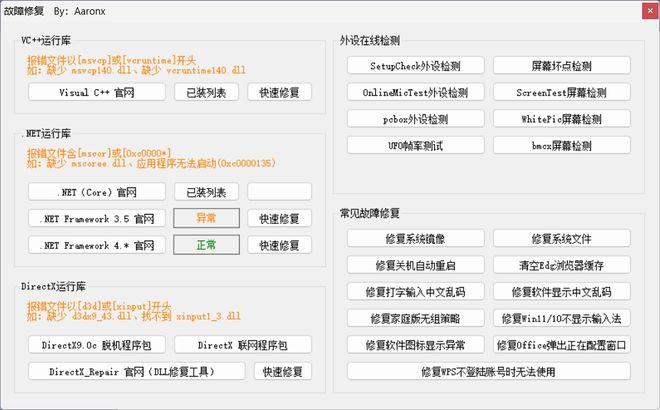Click 快速修复 for .NET Framework 3.5
The image size is (660, 410).
coord(279,218)
